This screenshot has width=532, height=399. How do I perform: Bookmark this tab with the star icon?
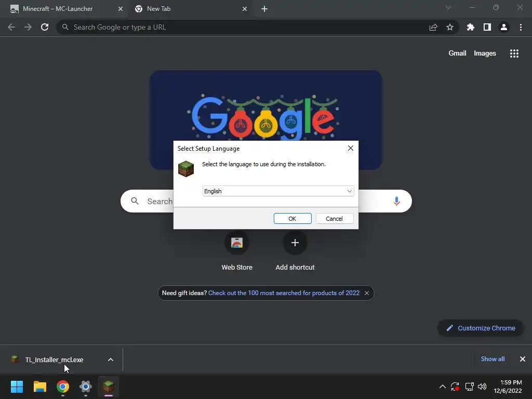tap(450, 27)
